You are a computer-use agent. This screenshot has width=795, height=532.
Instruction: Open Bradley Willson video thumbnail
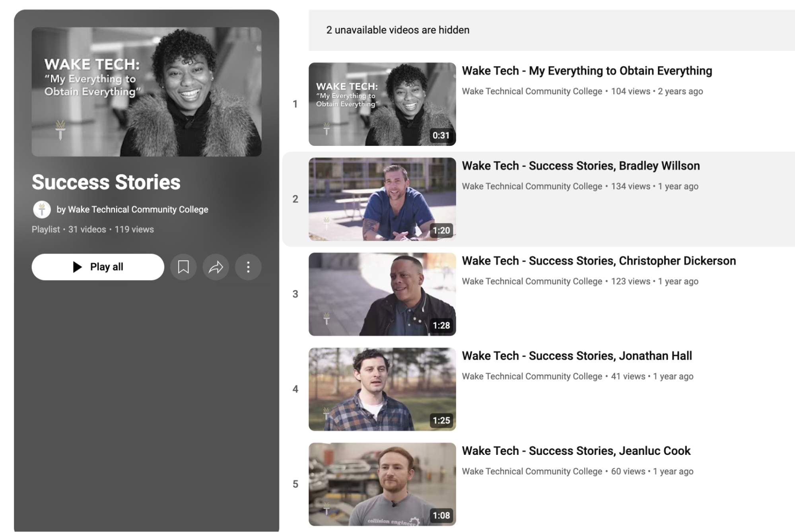(382, 199)
